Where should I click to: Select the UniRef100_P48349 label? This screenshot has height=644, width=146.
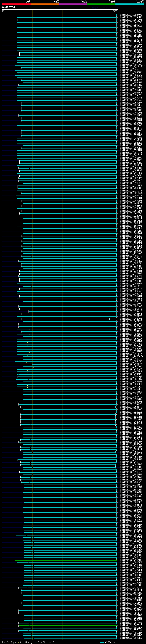click(131, 326)
